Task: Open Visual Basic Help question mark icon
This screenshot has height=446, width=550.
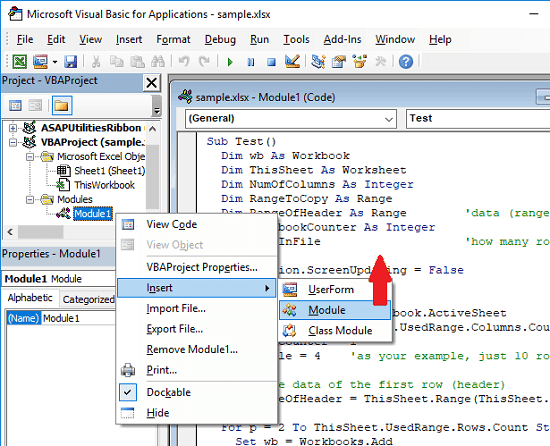Action: (406, 62)
